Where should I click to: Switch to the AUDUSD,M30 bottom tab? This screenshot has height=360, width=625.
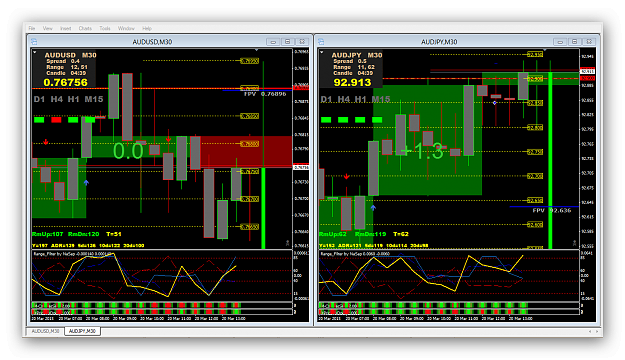(45, 331)
